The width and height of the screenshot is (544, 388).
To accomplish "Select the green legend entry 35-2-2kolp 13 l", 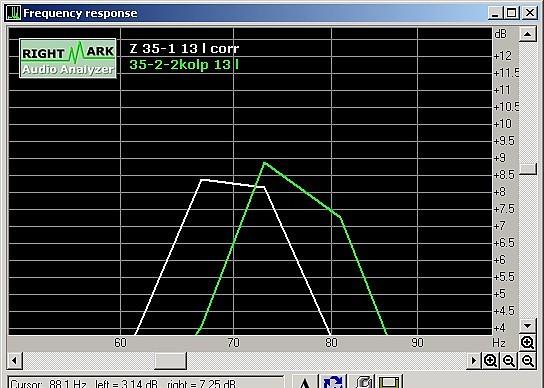I will (x=184, y=65).
